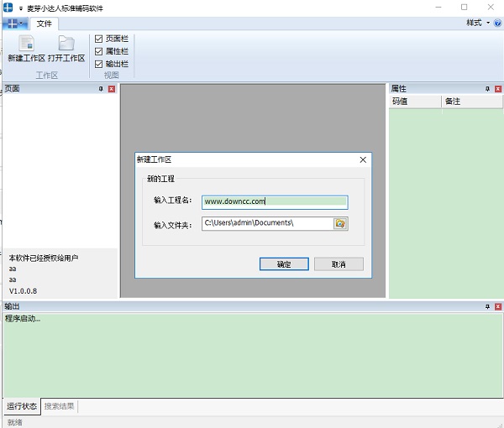
Task: Pin the 属性 panel
Action: click(487, 89)
